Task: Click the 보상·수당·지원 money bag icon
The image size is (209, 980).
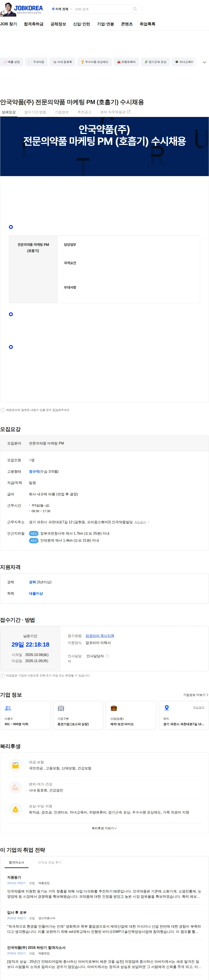Action: coord(15,809)
